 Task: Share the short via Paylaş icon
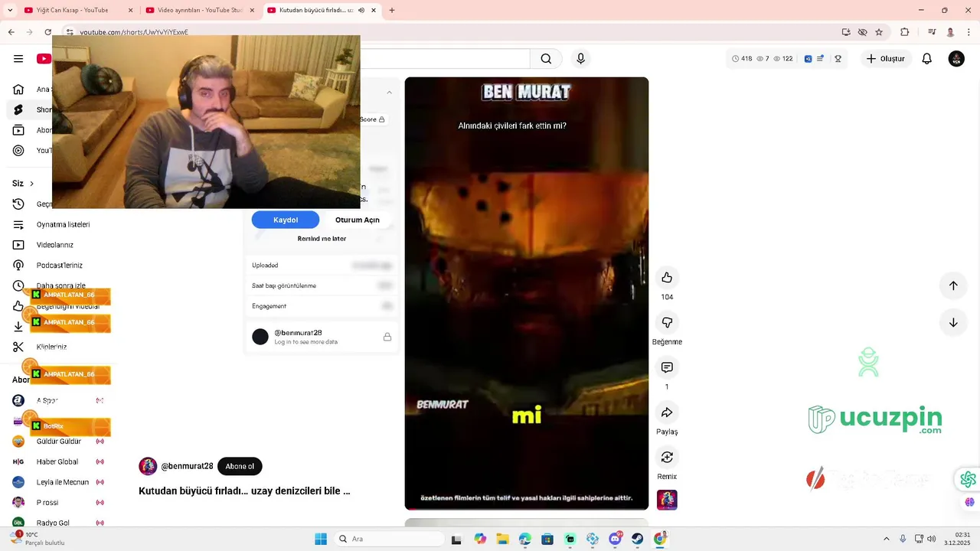(x=667, y=412)
